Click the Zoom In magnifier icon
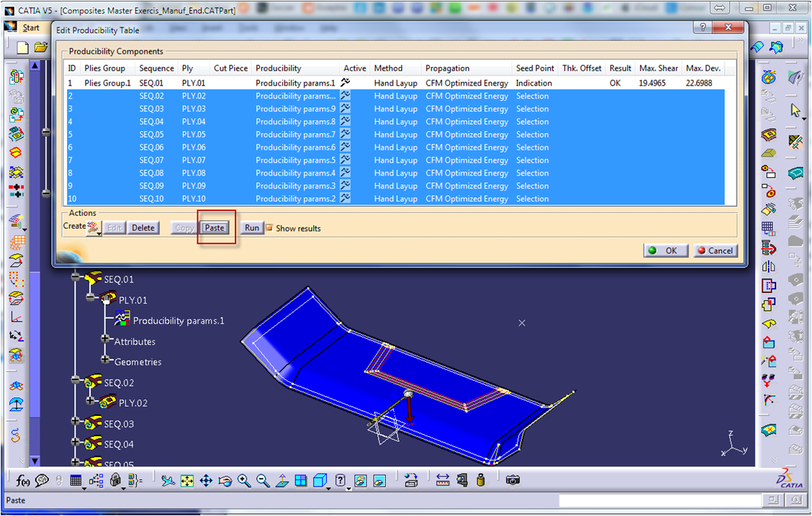This screenshot has width=812, height=516. pos(244,481)
